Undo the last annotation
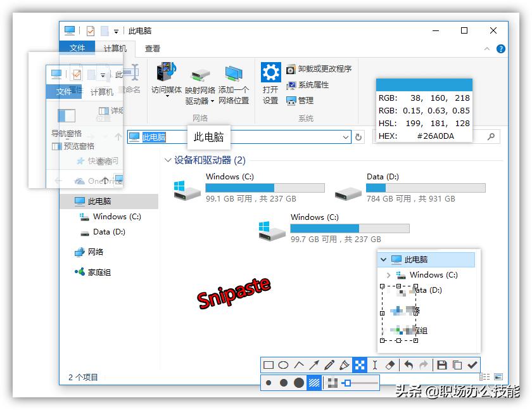This screenshot has width=532, height=410. point(408,365)
